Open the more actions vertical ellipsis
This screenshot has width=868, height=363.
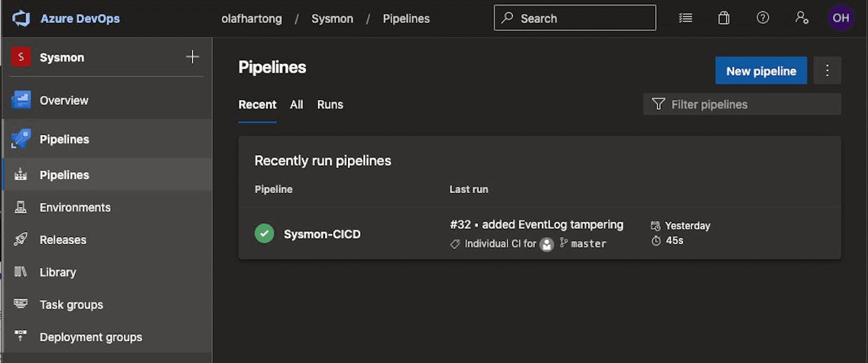point(827,71)
